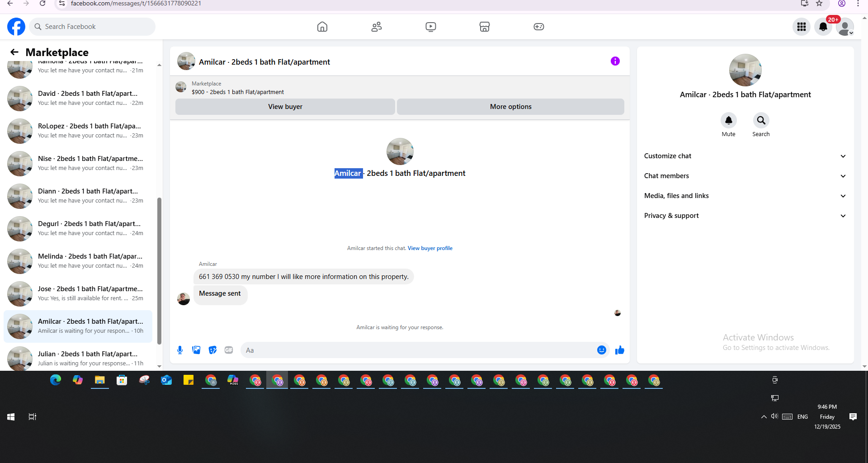Click the large listing photo in the right panel
Screen dimensions: 868x463
click(x=745, y=70)
